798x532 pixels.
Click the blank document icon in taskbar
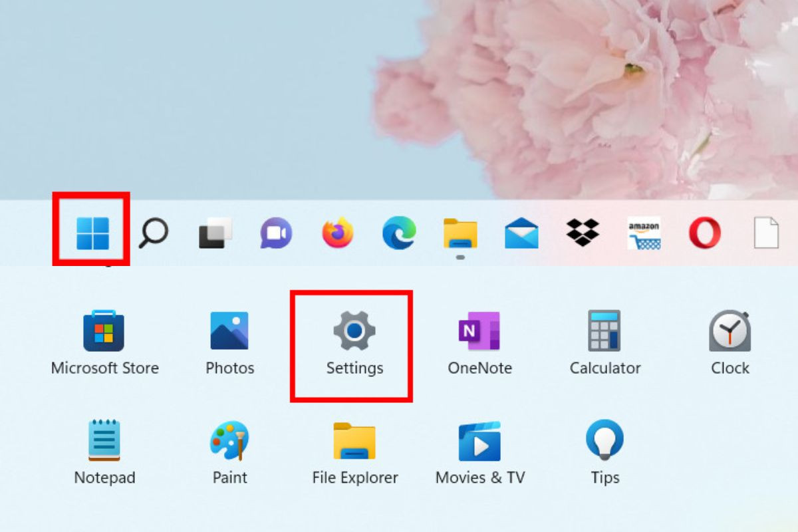click(765, 233)
